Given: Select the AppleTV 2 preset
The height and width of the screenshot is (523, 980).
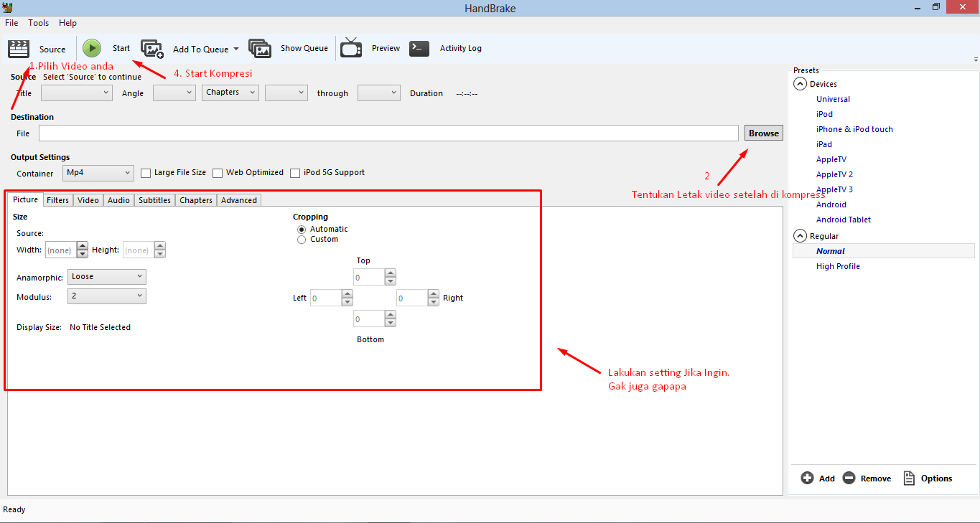Looking at the screenshot, I should click(834, 174).
